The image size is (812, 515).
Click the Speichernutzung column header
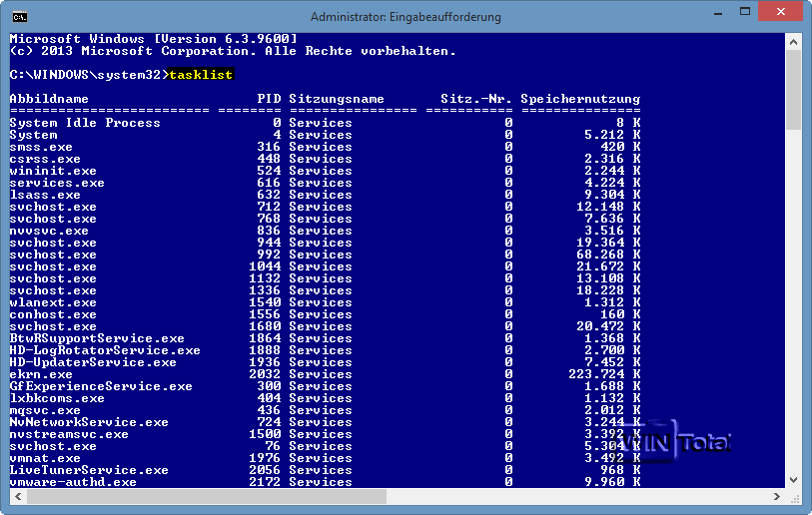[580, 99]
